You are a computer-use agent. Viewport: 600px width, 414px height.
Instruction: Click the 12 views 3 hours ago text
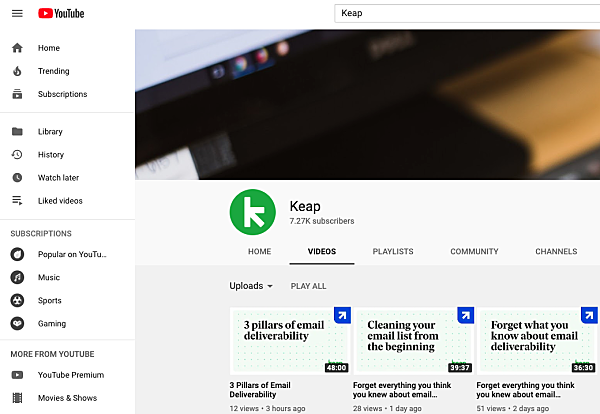(267, 408)
